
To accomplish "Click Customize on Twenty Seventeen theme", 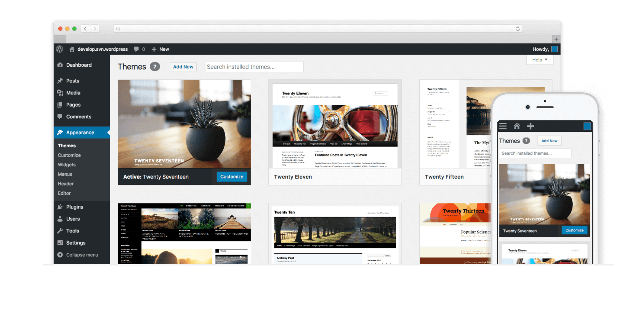I will click(x=232, y=177).
